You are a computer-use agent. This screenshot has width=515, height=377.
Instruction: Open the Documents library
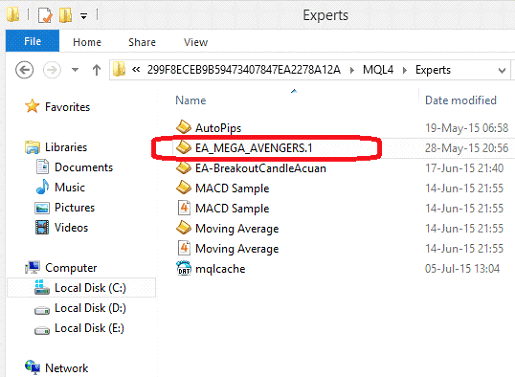(x=84, y=167)
